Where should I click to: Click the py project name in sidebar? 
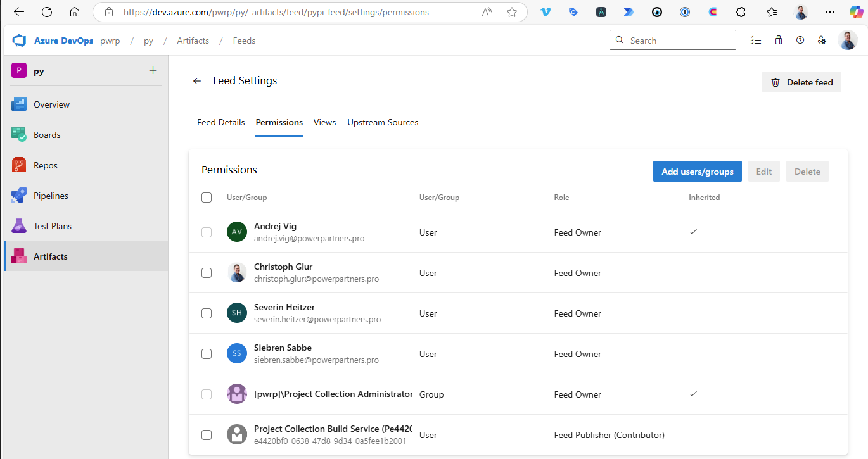click(x=39, y=72)
